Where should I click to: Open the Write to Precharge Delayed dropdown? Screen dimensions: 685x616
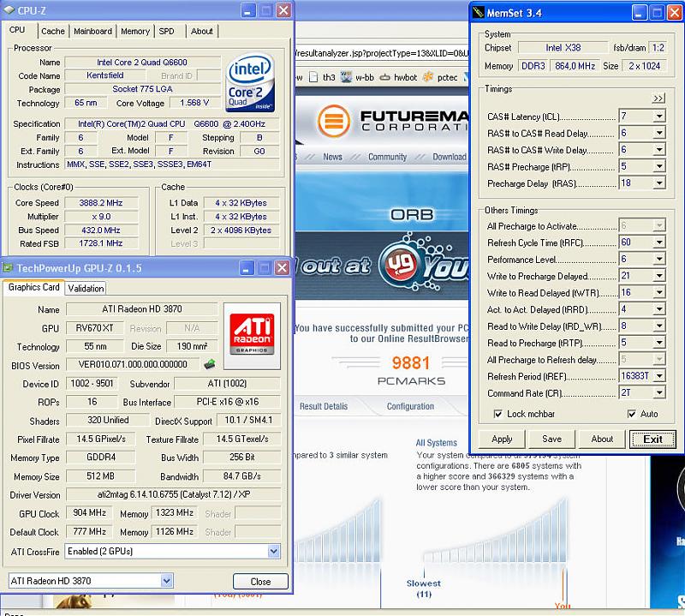tap(659, 276)
